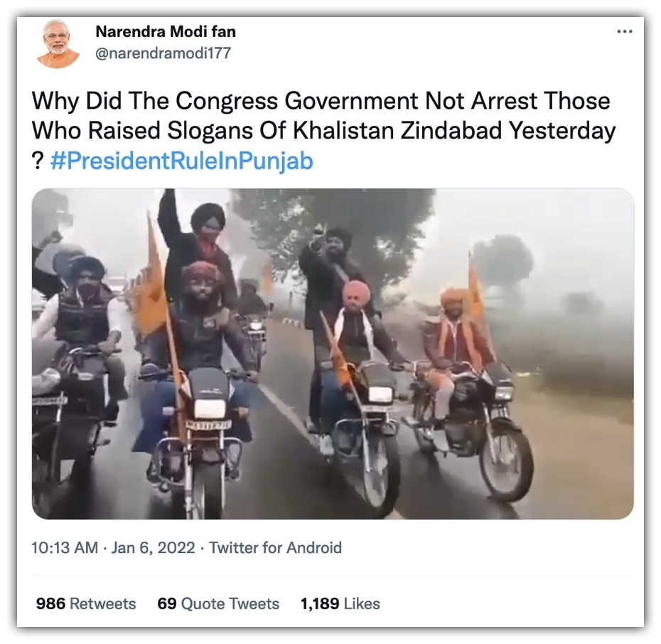View the 986 Retweets list
This screenshot has width=661, height=644.
(x=85, y=603)
